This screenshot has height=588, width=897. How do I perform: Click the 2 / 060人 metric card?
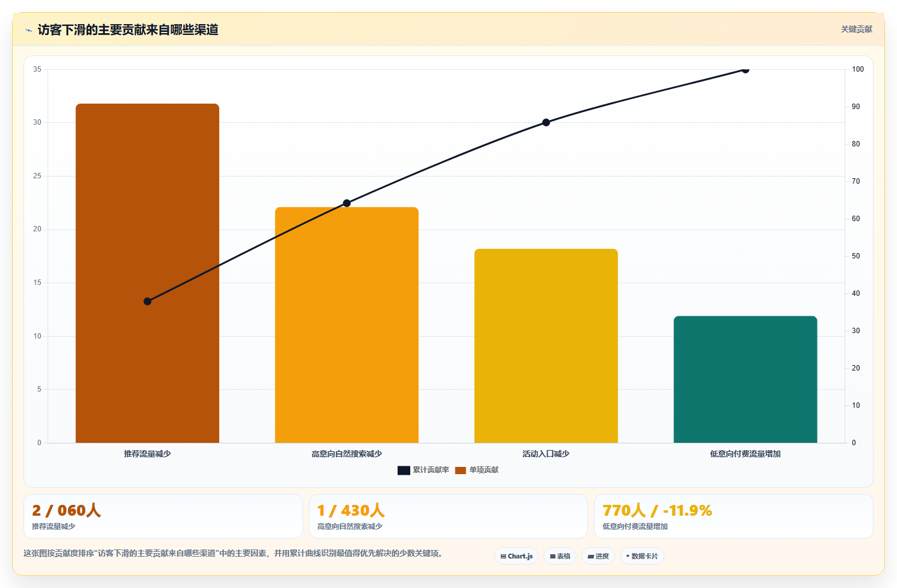tap(163, 516)
